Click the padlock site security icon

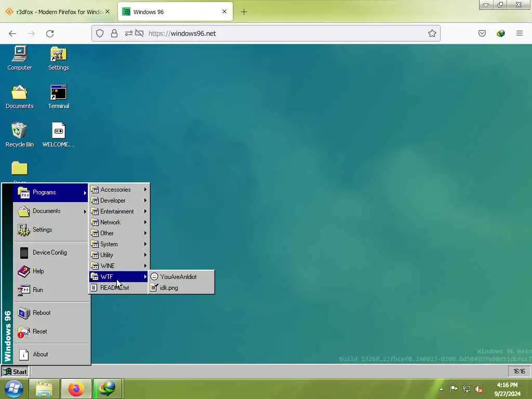tap(114, 33)
